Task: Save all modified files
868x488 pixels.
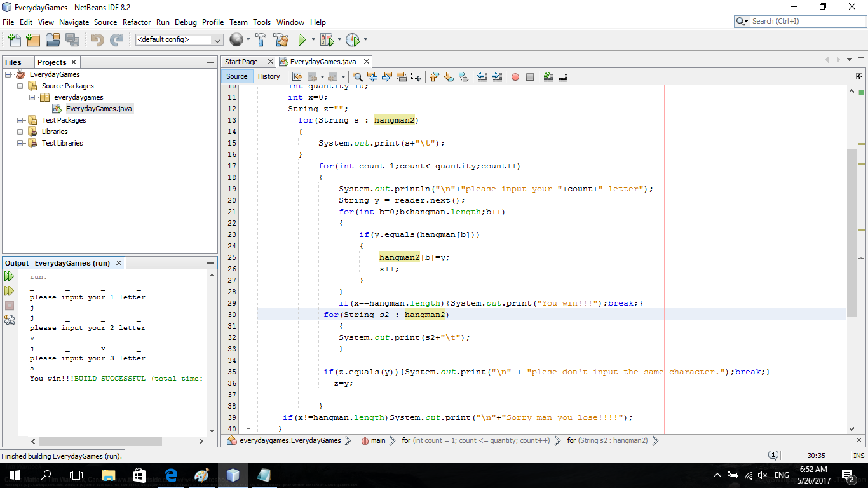Action: click(73, 39)
